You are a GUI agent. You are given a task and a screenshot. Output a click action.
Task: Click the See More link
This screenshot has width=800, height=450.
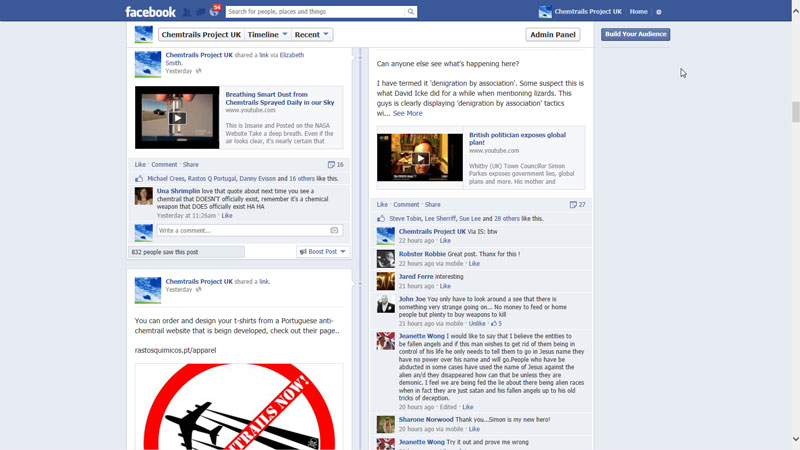tap(407, 114)
